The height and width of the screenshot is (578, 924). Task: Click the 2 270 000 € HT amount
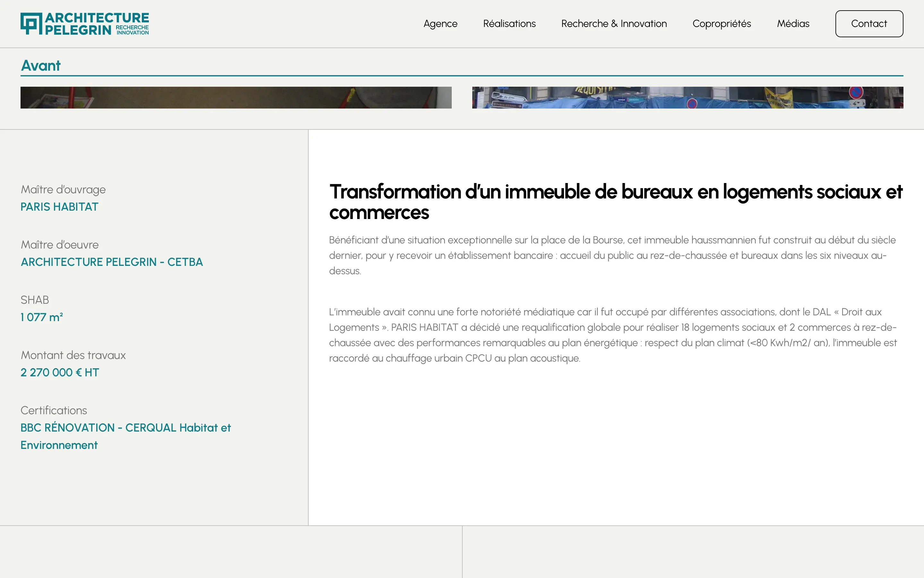click(x=60, y=372)
